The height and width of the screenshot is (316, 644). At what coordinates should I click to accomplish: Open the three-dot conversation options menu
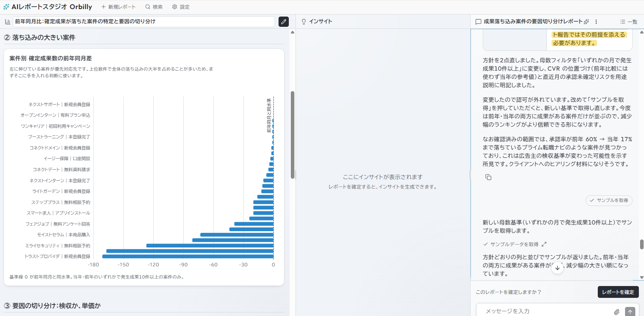click(596, 22)
